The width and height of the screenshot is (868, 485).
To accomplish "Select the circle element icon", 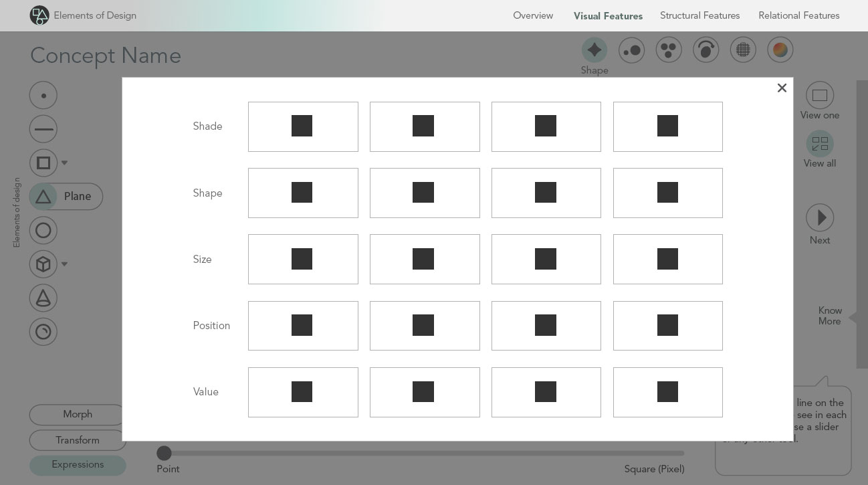I will coord(43,231).
